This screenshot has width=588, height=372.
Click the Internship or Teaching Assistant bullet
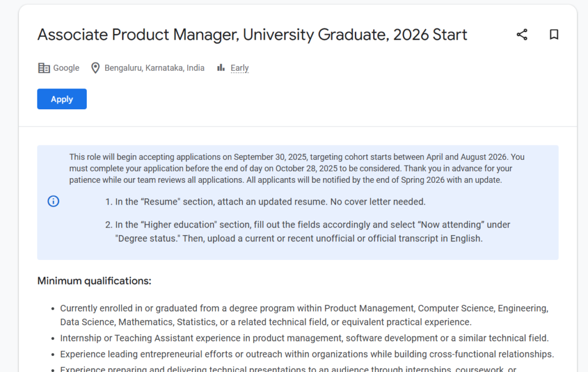304,338
